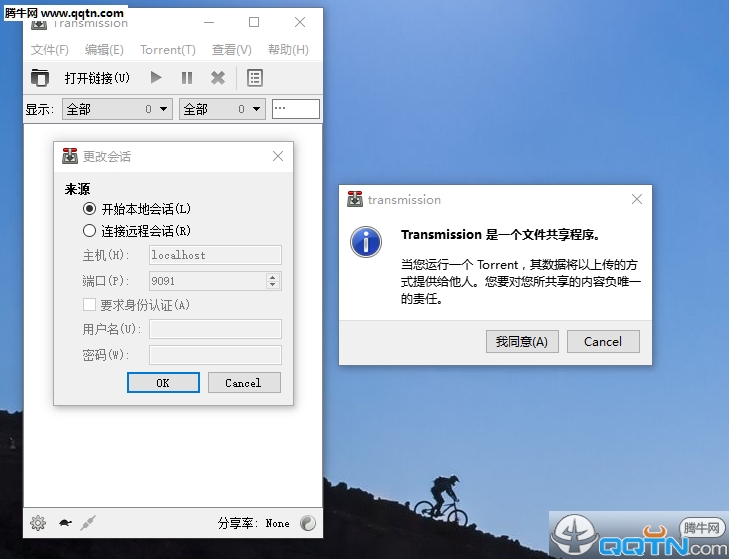Click Cancel in 更改会话 dialog
729x559 pixels.
(x=244, y=382)
